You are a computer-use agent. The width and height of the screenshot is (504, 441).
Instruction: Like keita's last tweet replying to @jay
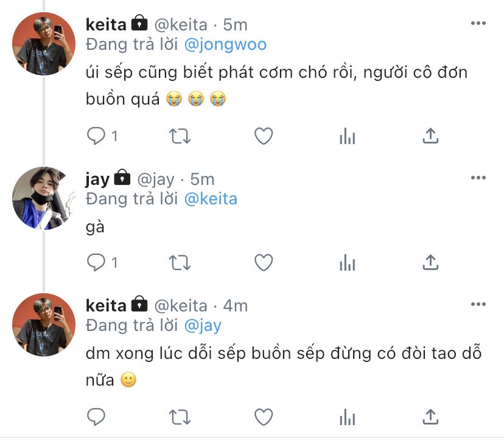264,417
